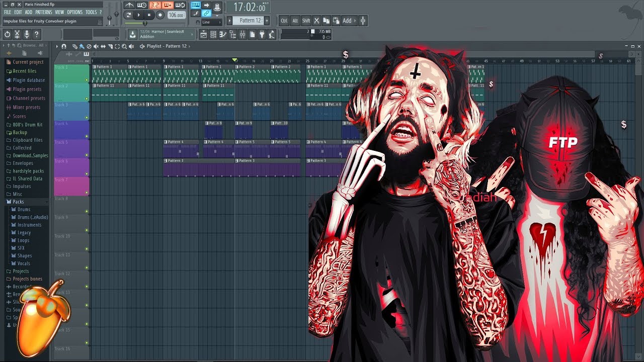Click the tempo tapper icon

coord(272,34)
